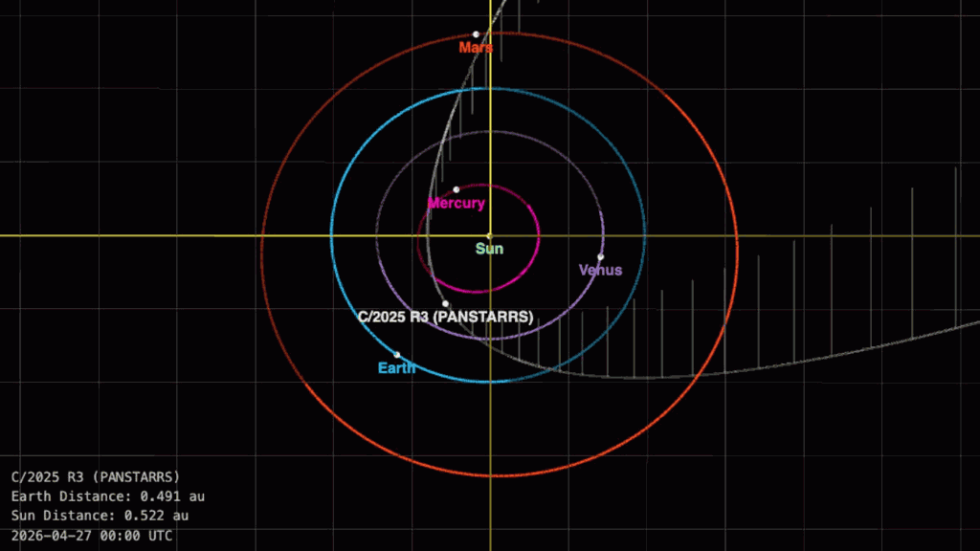The width and height of the screenshot is (980, 551).
Task: Select the blue Earth label
Action: (396, 368)
